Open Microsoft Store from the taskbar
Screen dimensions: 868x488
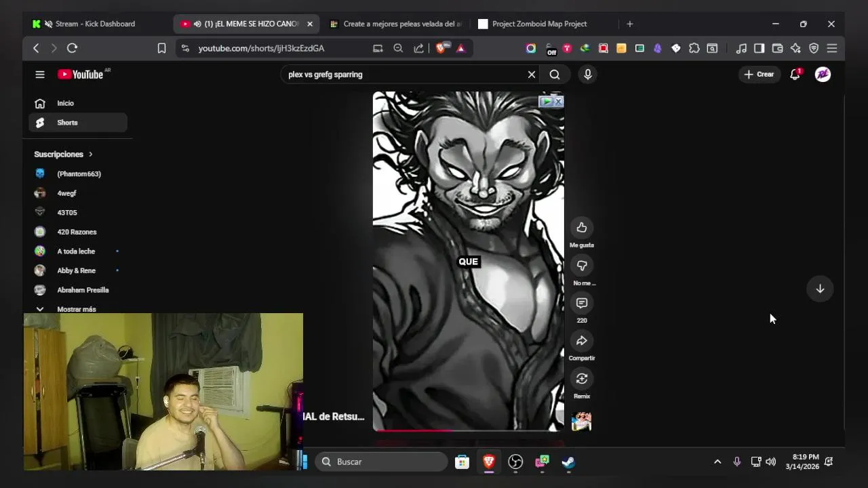pos(462,462)
